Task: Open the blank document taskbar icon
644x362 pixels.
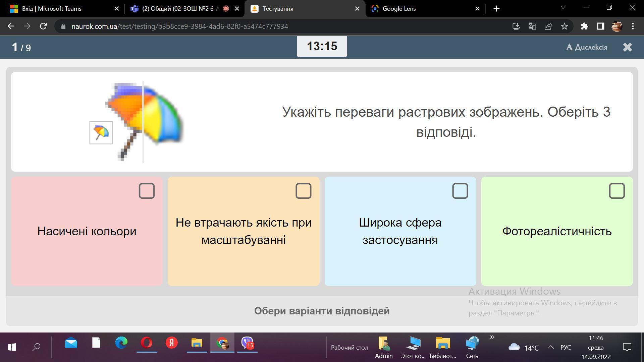Action: pyautogui.click(x=96, y=343)
